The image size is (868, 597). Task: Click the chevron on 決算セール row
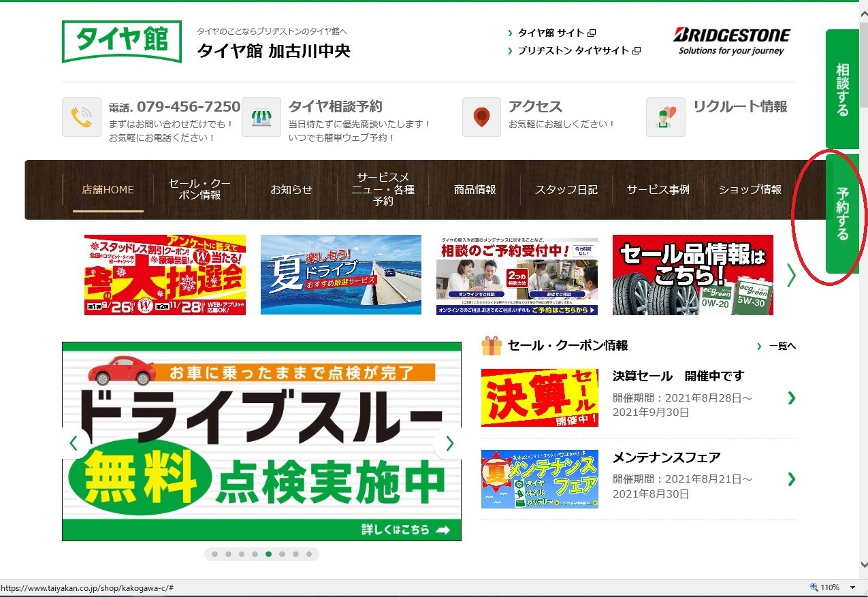791,398
